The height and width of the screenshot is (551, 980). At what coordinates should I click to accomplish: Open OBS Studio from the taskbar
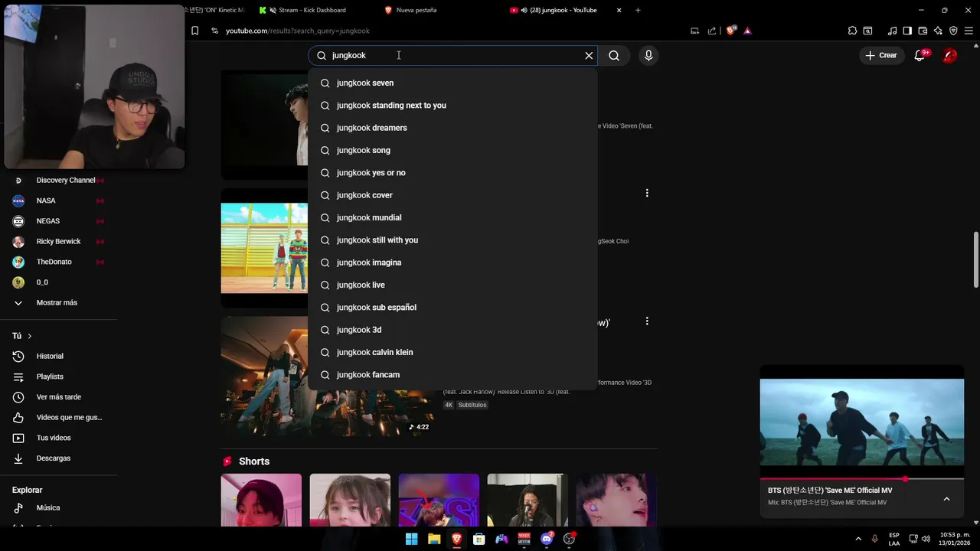tap(569, 539)
